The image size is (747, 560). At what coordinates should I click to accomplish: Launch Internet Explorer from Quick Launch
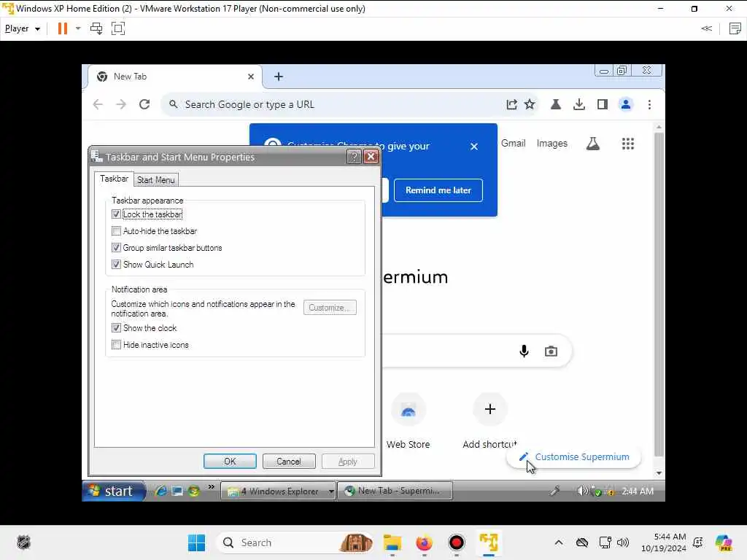pyautogui.click(x=161, y=491)
